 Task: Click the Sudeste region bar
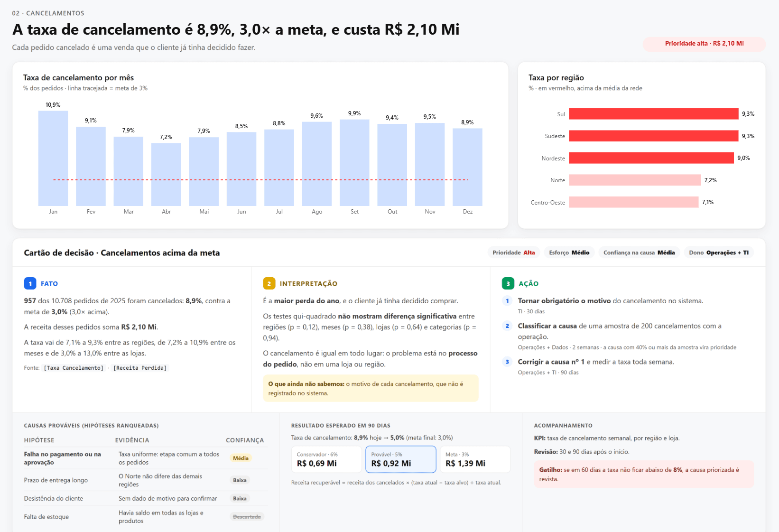pyautogui.click(x=654, y=136)
